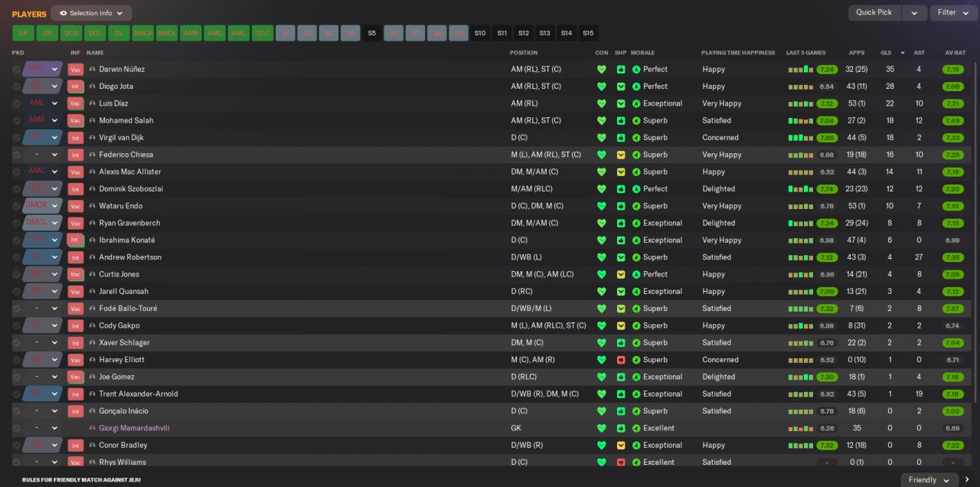Click the last 5 games bars for Mohamed Salah
The height and width of the screenshot is (487, 980).
(801, 120)
